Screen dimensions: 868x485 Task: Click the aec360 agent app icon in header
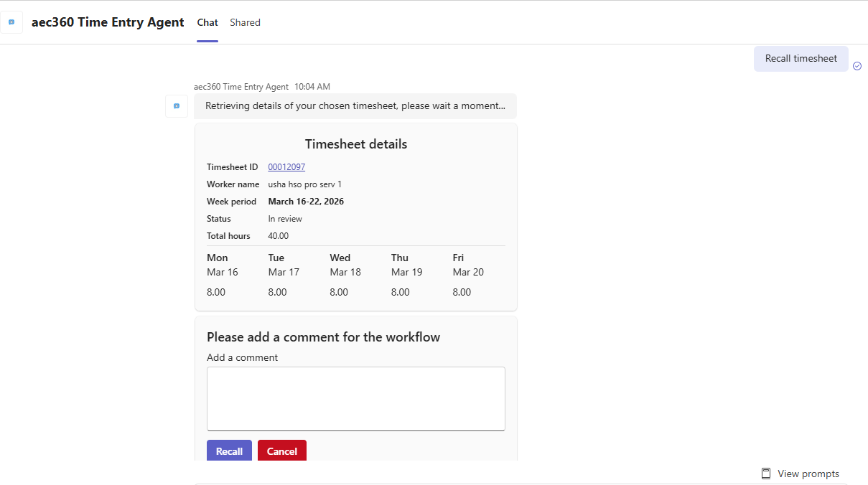click(x=11, y=22)
